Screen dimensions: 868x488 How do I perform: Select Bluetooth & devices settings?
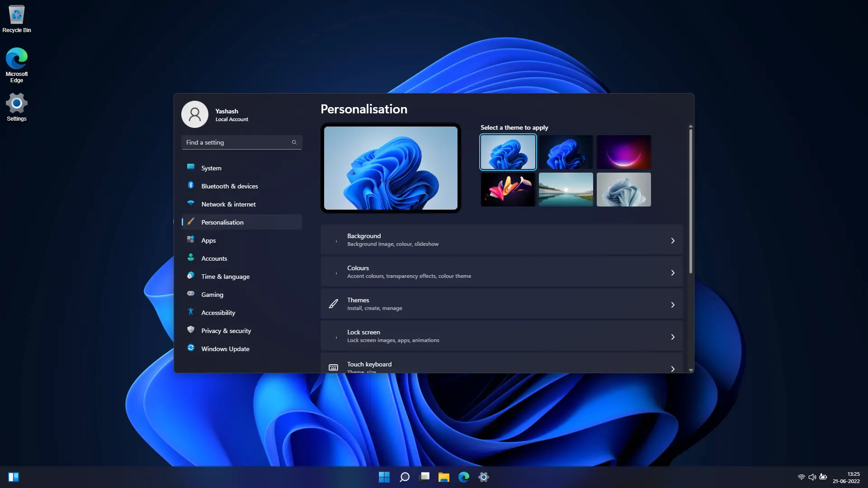pos(230,186)
